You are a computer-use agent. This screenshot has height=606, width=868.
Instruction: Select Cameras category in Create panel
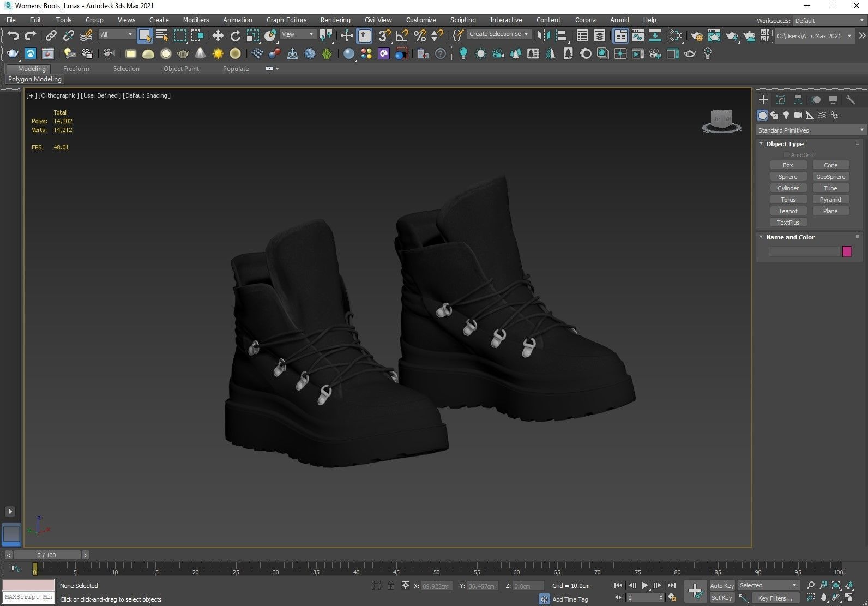pyautogui.click(x=798, y=115)
